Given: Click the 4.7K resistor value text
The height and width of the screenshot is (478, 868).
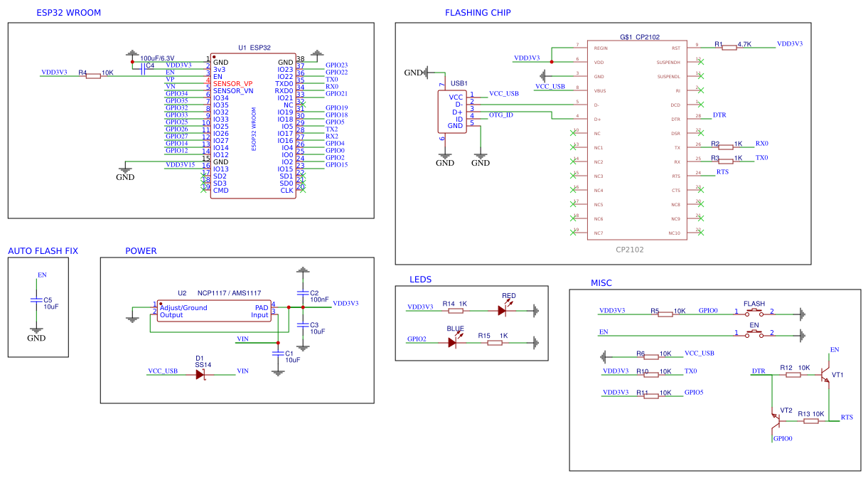Looking at the screenshot, I should click(745, 44).
